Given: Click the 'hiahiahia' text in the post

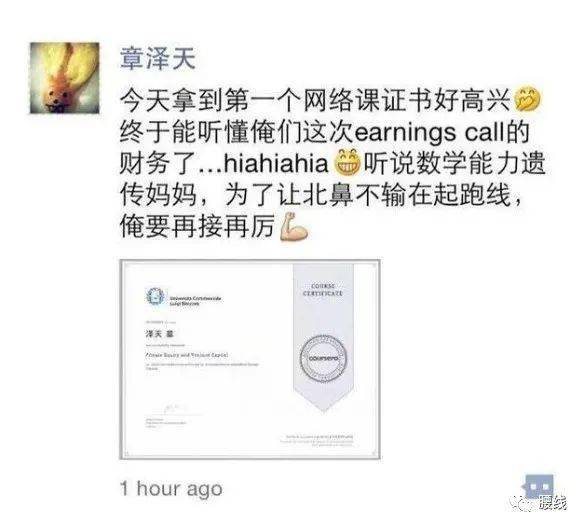Looking at the screenshot, I should coord(276,164).
